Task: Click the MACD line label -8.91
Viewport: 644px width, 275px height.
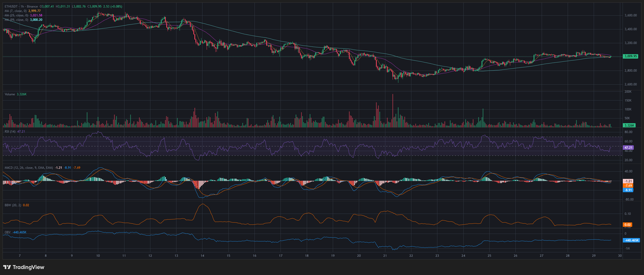Action: (x=628, y=190)
